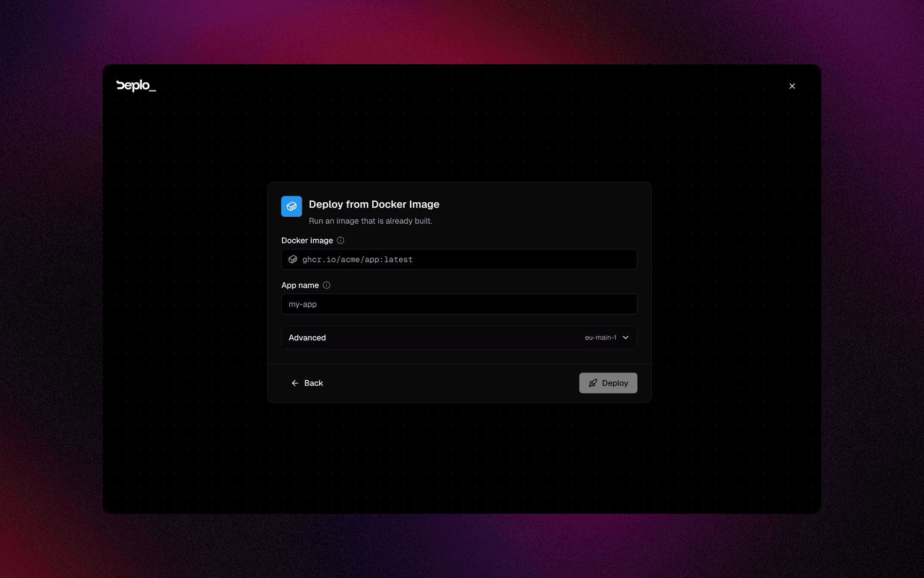Click the blue Docker cube icon
The image size is (924, 578).
pyautogui.click(x=291, y=207)
